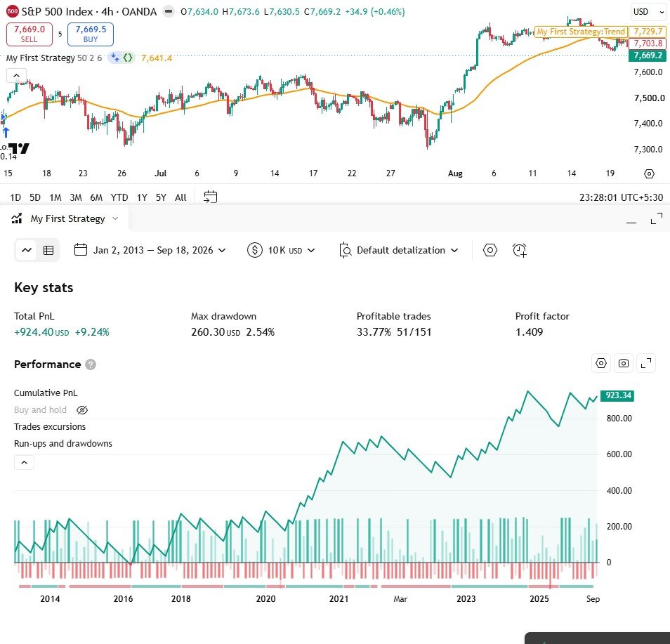Open strategy source code braces icon
Image resolution: width=670 pixels, height=644 pixels.
128,58
